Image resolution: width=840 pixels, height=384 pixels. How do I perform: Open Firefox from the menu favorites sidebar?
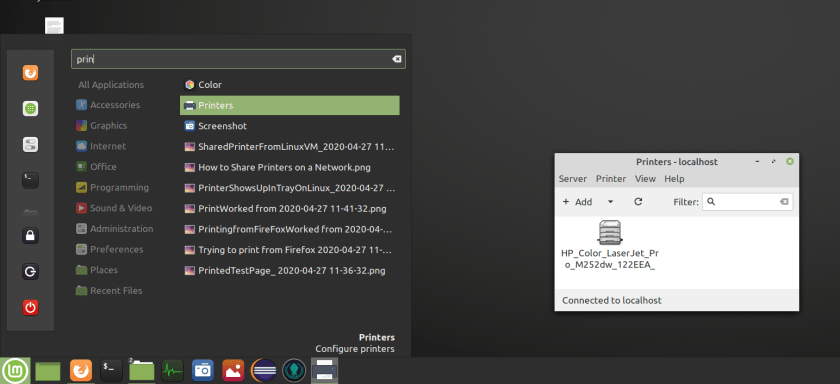tap(31, 72)
